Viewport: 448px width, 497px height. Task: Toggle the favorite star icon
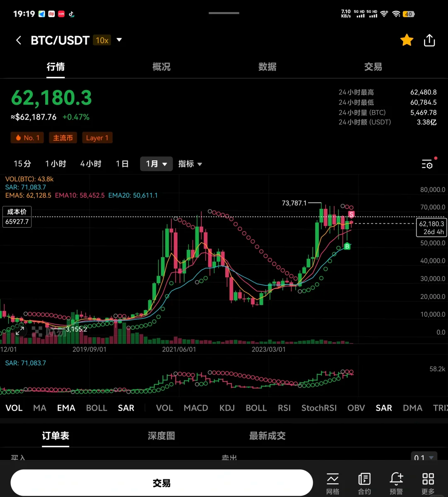point(407,40)
